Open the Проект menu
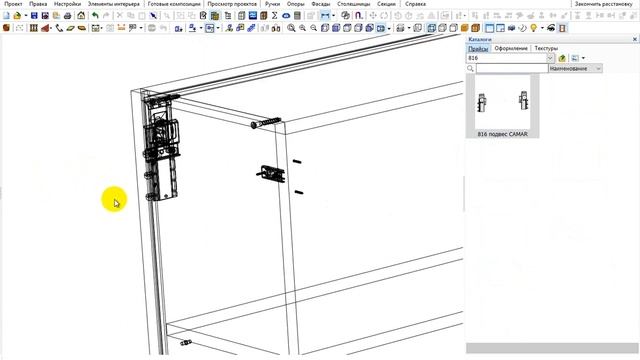Screen dimensions: 640x360 coord(13,4)
